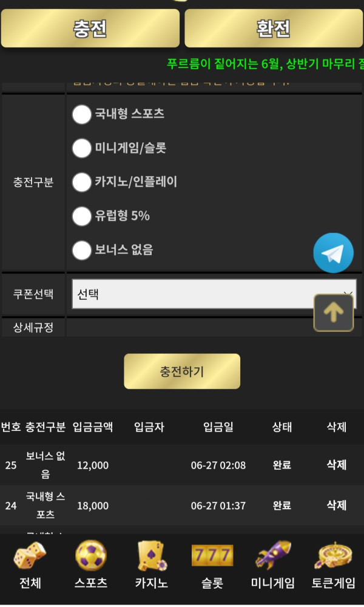Viewport: 364px width, 607px height.
Task: Open the soccer ball 스포츠 icon
Action: [x=91, y=556]
